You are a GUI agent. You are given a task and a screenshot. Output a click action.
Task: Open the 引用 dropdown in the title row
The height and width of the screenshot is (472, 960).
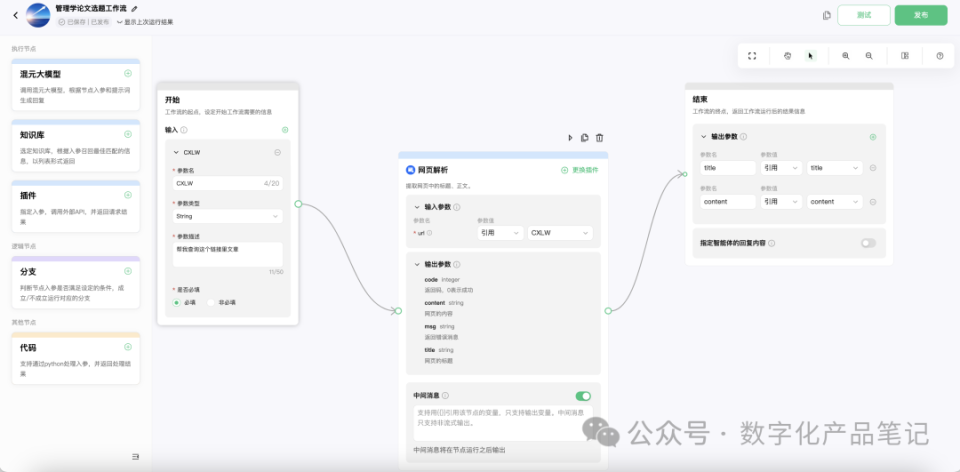coord(781,168)
